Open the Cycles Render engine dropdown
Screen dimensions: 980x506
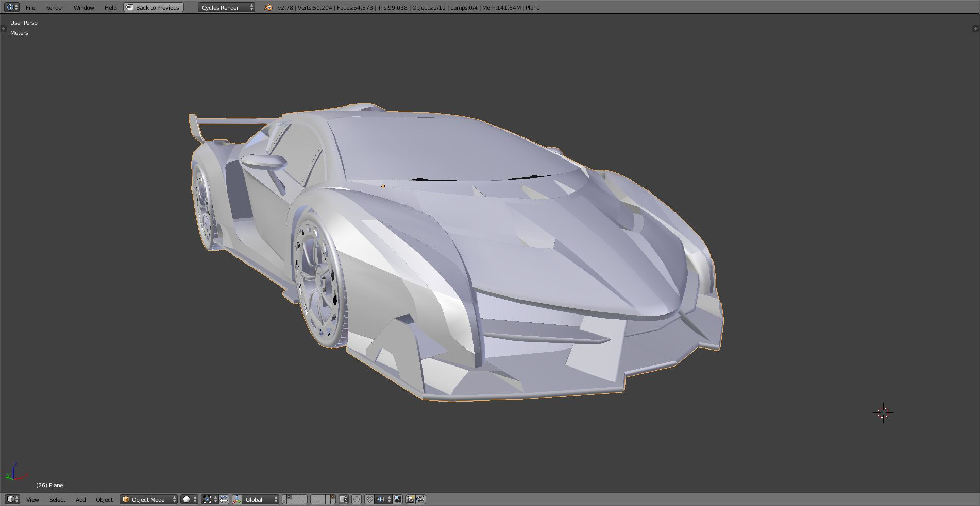(226, 7)
